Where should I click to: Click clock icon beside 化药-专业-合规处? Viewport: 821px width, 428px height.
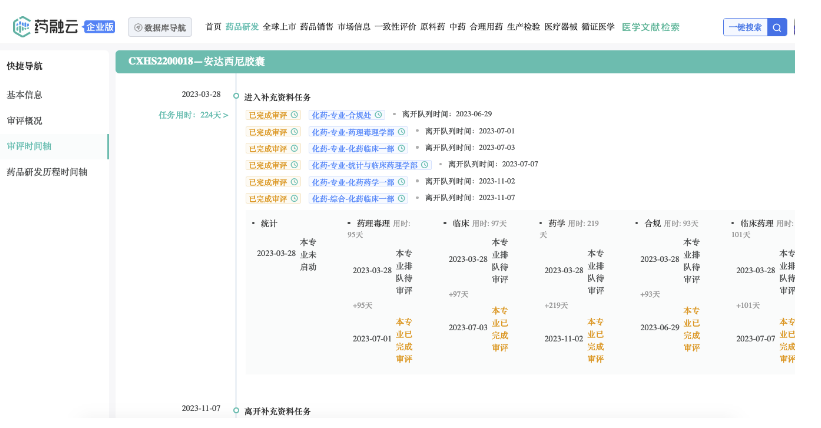tap(379, 115)
